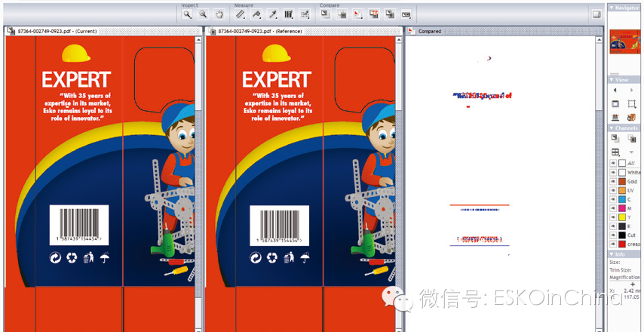Toggle visibility of the C channel
Image resolution: width=644 pixels, height=332 pixels.
point(613,200)
